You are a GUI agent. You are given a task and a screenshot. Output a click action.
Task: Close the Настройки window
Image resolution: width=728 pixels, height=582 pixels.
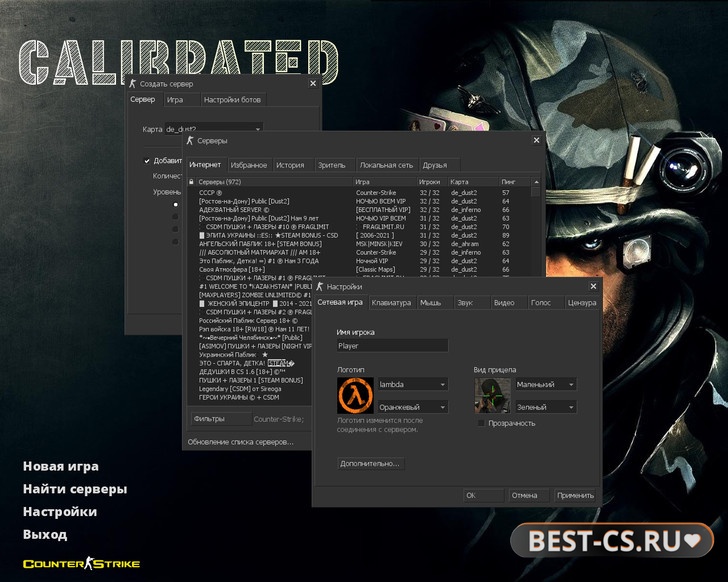[593, 286]
